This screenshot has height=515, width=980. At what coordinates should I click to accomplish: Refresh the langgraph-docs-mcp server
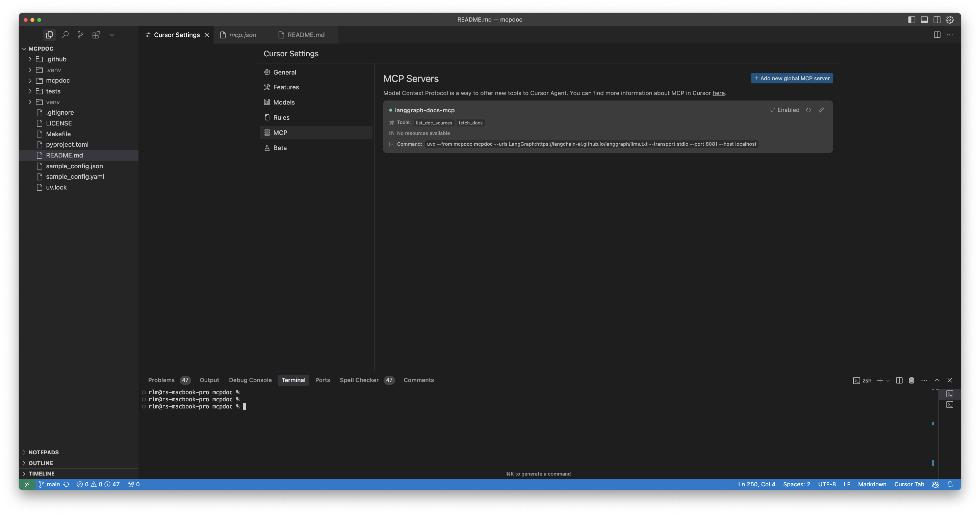808,110
